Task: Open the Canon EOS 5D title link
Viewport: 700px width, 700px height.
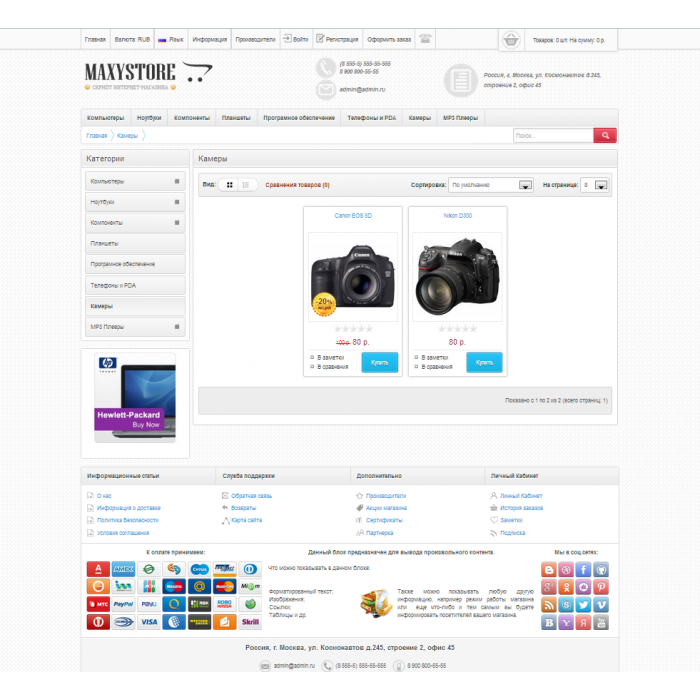Action: click(353, 216)
